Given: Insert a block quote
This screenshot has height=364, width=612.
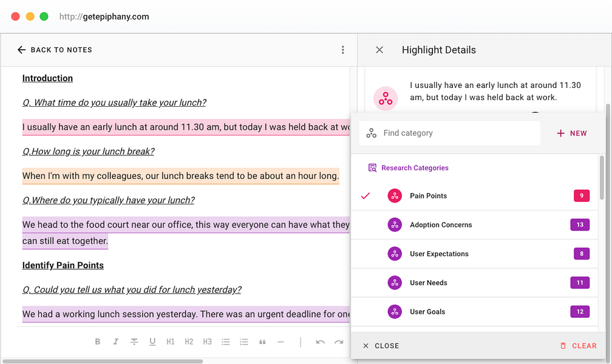Looking at the screenshot, I should [262, 342].
